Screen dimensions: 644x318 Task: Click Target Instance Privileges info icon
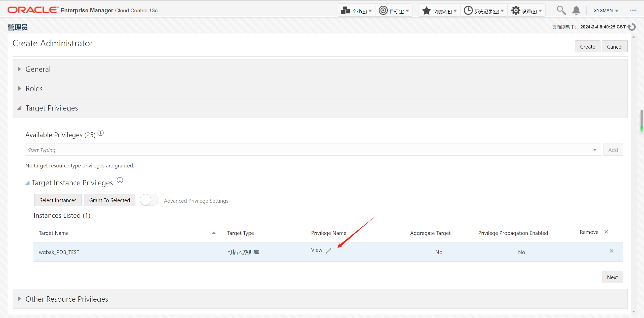pos(120,180)
